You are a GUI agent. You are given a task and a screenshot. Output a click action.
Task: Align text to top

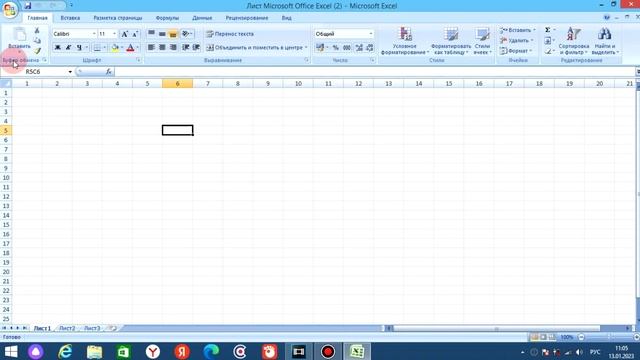pos(151,34)
